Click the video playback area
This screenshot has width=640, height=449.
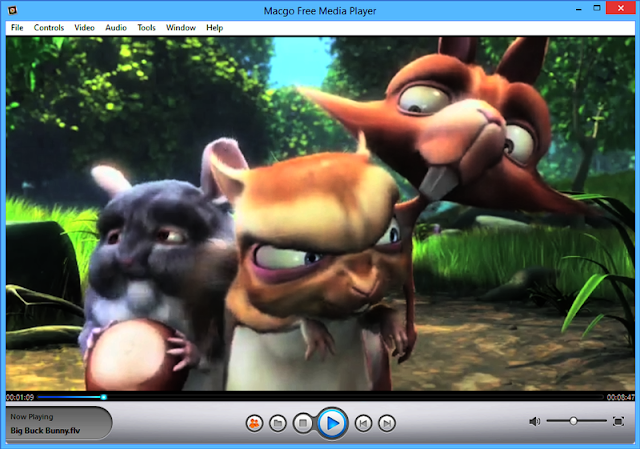[x=320, y=213]
